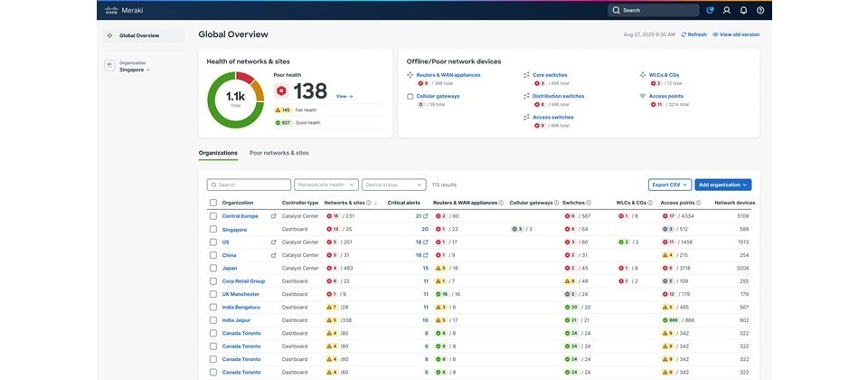Expand the Network/site health filter dropdown
The image size is (868, 380).
[325, 185]
